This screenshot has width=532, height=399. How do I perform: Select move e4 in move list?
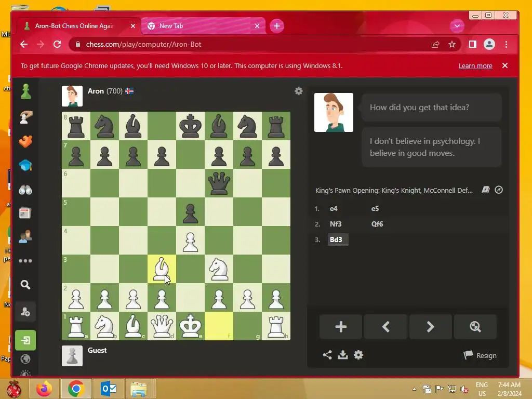[334, 208]
